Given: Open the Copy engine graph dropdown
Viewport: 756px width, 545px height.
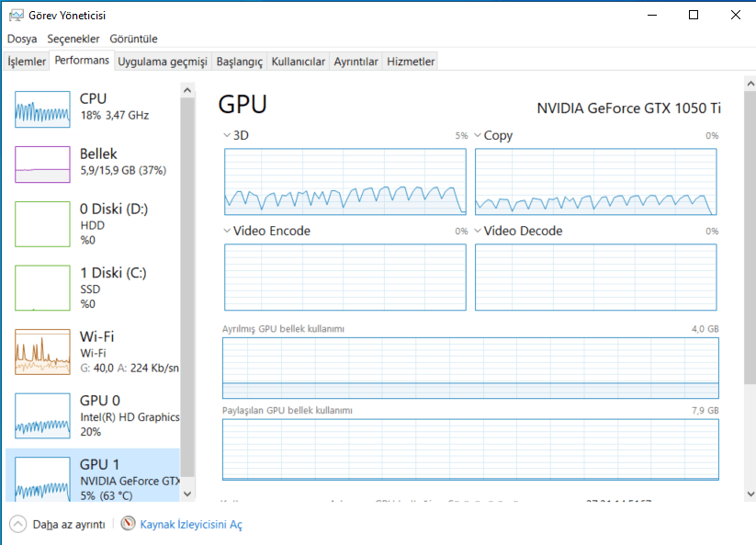Looking at the screenshot, I should [x=478, y=135].
